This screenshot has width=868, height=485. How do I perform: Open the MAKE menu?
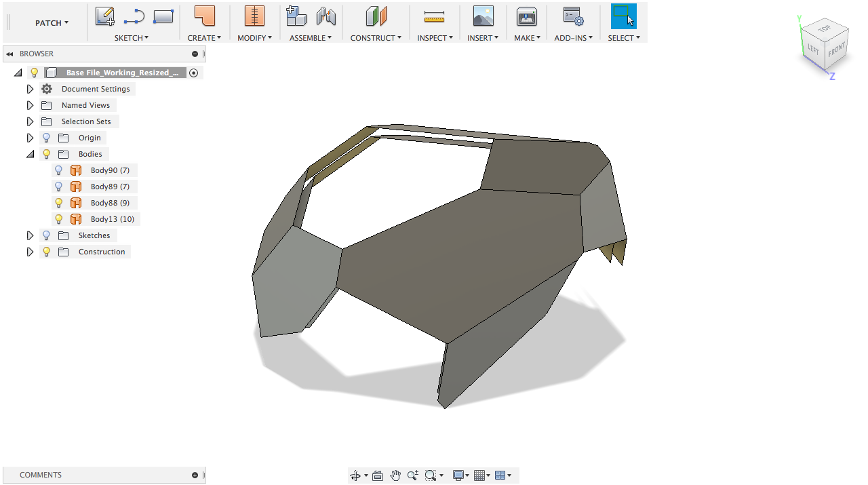point(527,38)
